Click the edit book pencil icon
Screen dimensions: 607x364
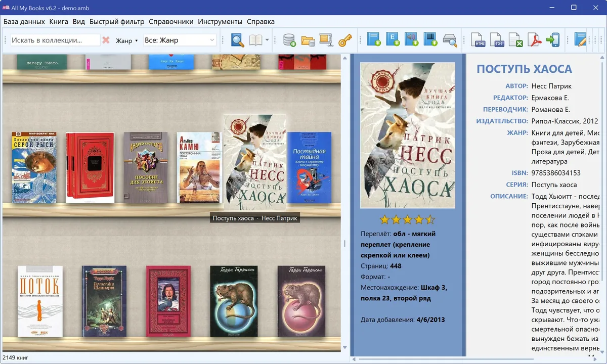(580, 40)
